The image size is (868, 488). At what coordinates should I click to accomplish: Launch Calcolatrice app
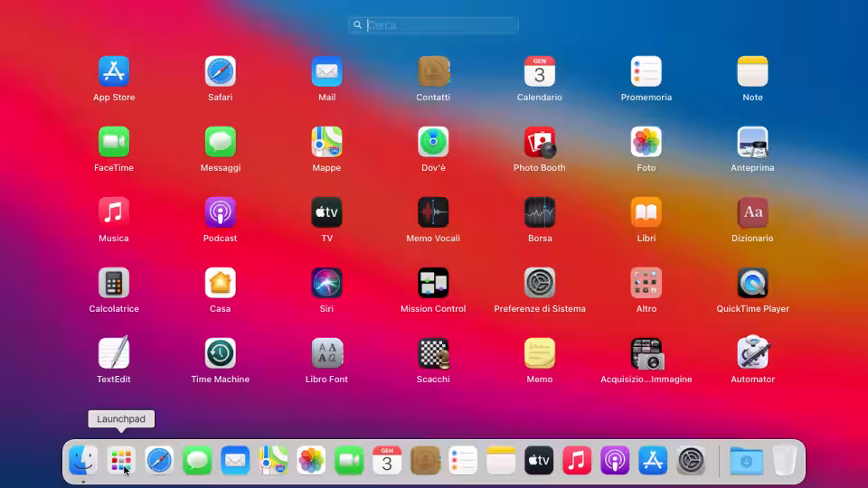pyautogui.click(x=114, y=283)
